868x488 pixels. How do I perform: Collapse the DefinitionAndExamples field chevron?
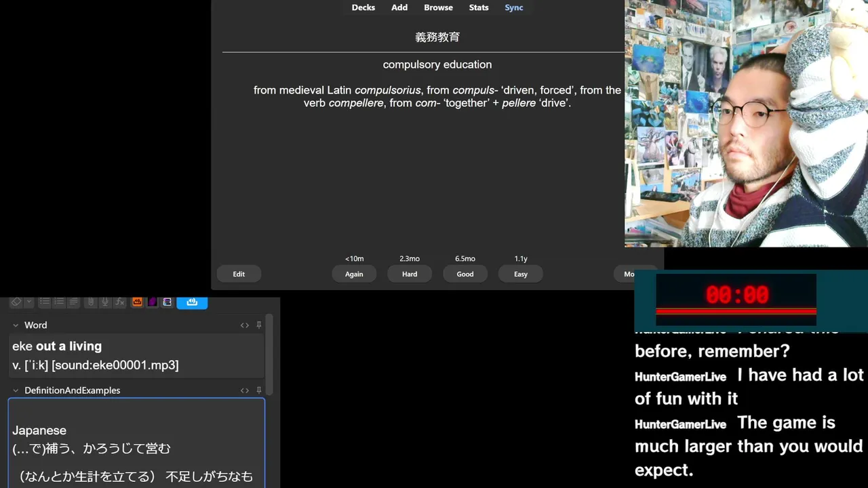point(16,390)
